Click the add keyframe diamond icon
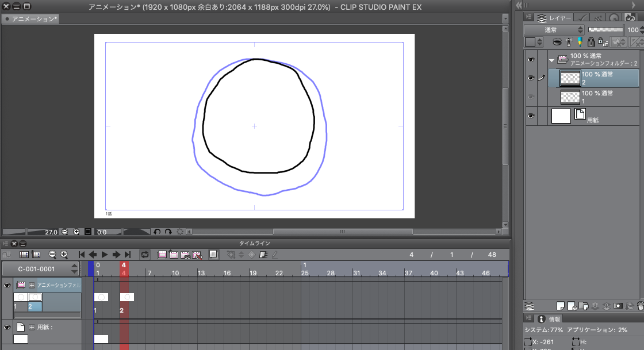The width and height of the screenshot is (644, 350). [x=252, y=255]
